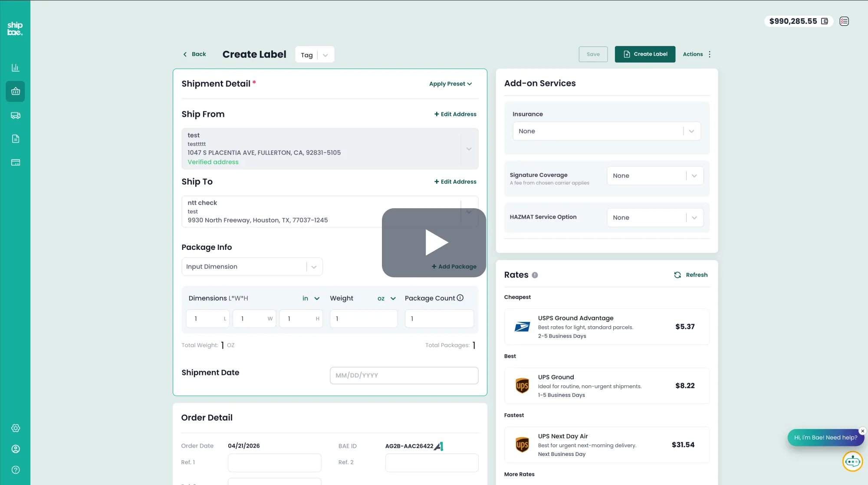Open the shipments truck sidebar icon
The height and width of the screenshot is (485, 868).
15,115
